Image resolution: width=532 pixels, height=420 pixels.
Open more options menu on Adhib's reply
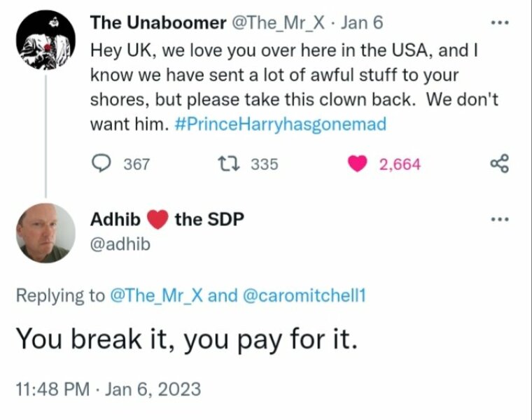pyautogui.click(x=498, y=219)
